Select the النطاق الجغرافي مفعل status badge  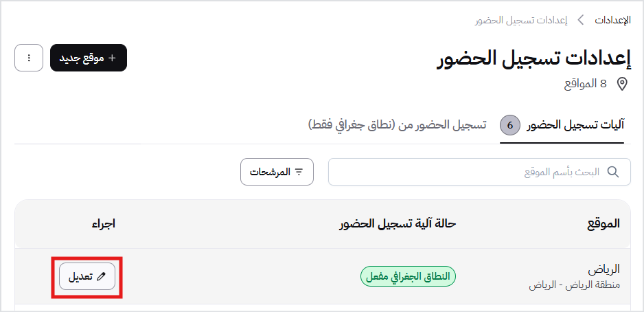click(409, 276)
